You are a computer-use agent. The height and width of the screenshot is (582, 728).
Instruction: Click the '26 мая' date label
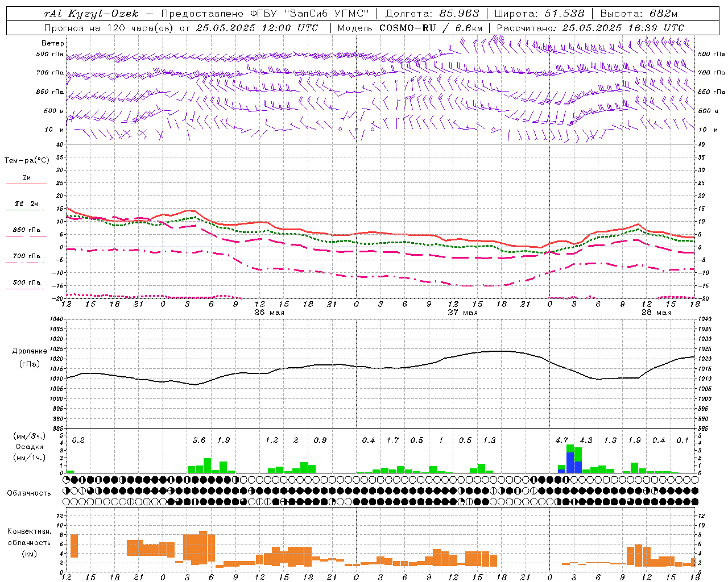click(x=269, y=313)
